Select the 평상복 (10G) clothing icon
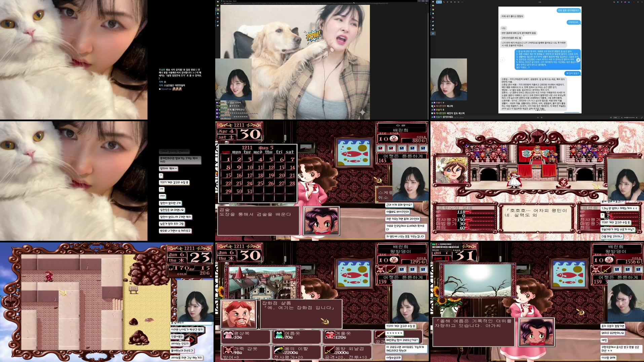 [x=228, y=335]
